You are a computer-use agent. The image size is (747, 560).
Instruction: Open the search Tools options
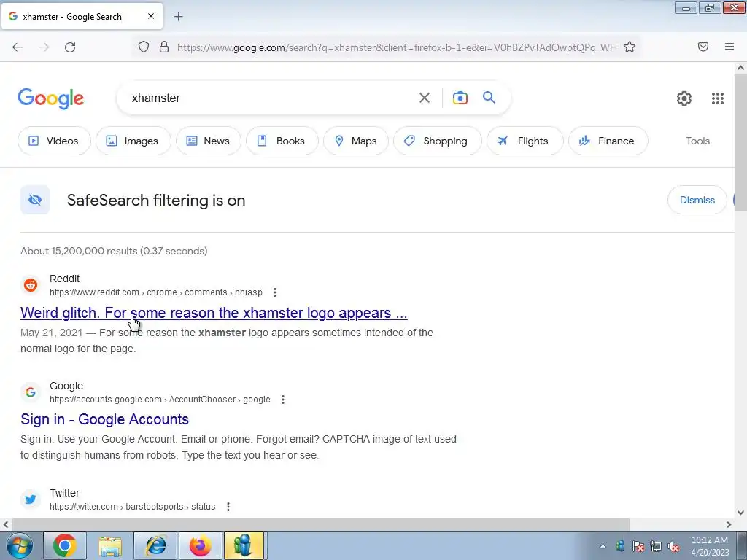pos(697,141)
